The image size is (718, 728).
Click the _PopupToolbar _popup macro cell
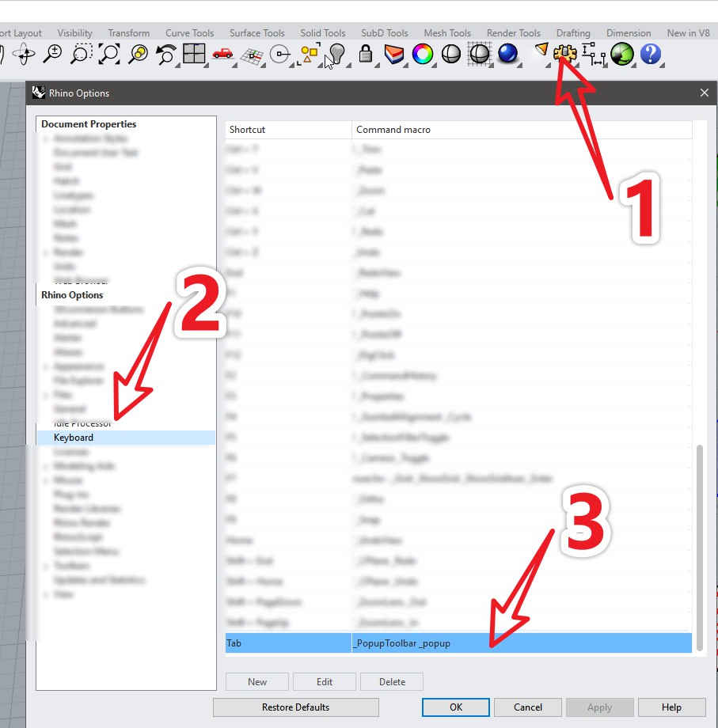[x=522, y=643]
